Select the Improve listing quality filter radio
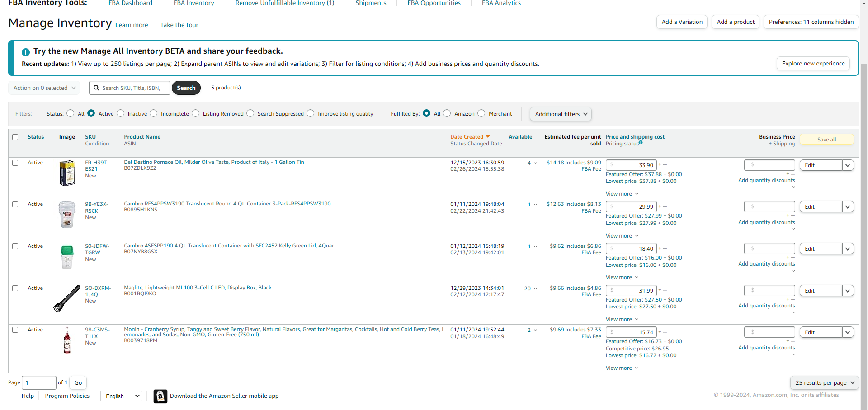 [311, 113]
